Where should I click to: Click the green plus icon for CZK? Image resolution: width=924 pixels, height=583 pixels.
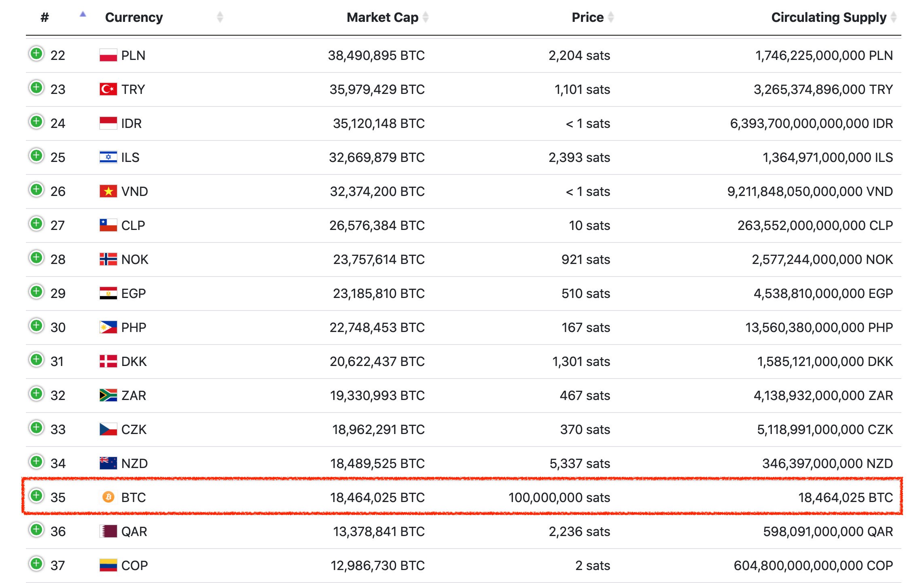pos(36,428)
